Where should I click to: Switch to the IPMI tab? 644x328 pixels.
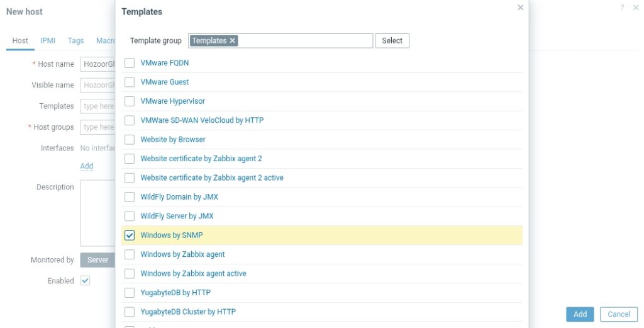click(48, 41)
